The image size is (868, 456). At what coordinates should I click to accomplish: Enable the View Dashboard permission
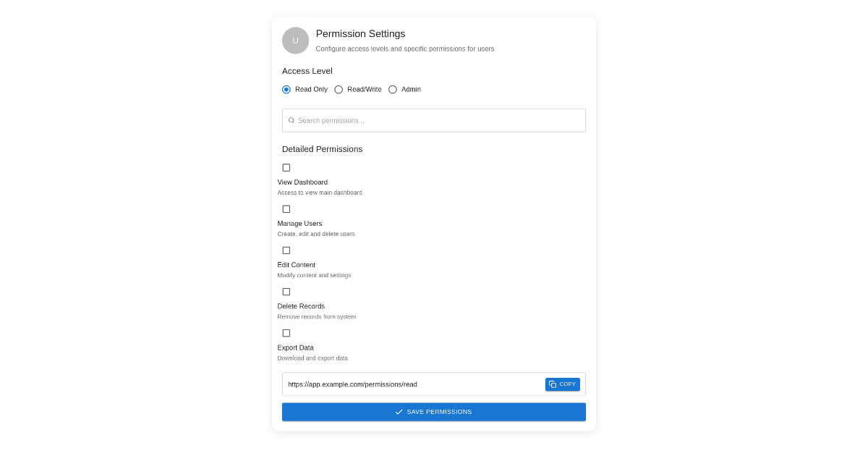[x=286, y=167]
